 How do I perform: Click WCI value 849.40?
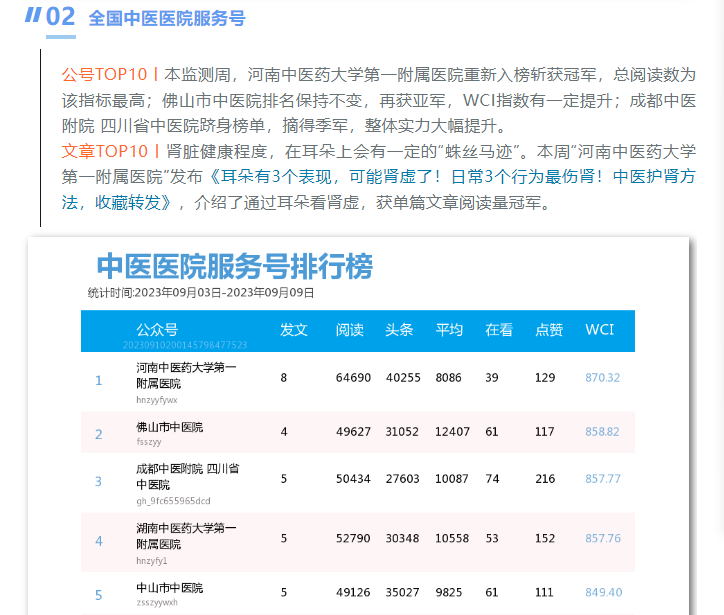[603, 592]
